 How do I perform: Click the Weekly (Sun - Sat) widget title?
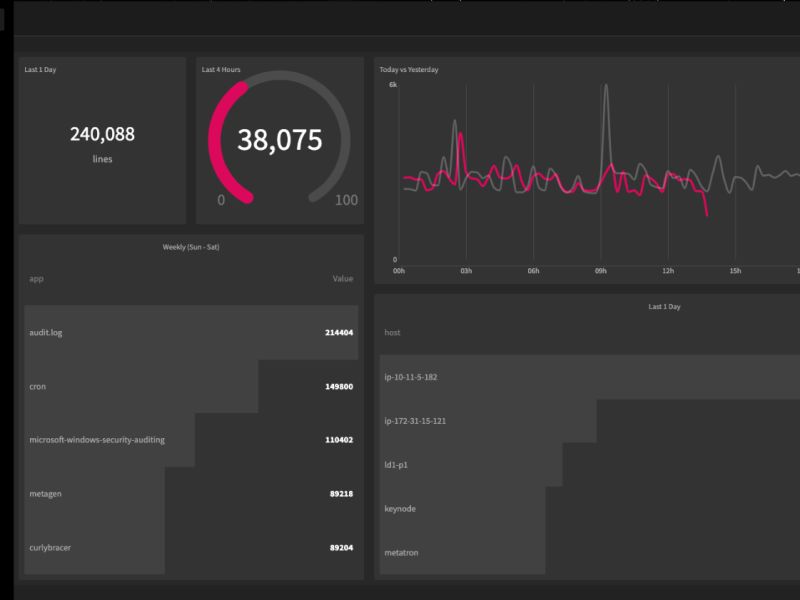click(191, 247)
